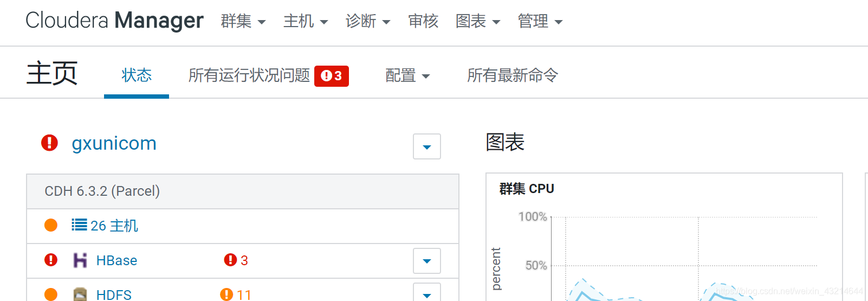Viewport: 868px width, 301px height.
Task: Open the gxunicom cluster link
Action: pos(114,143)
